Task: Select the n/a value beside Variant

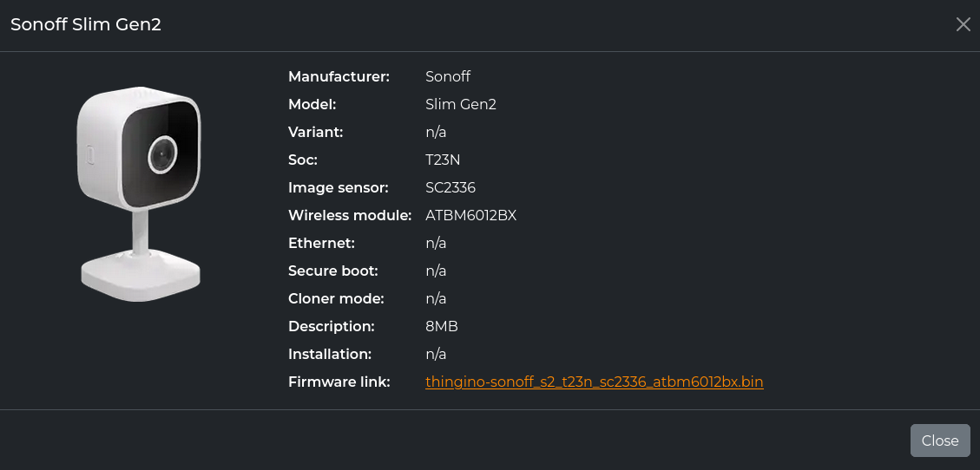Action: [x=437, y=133]
